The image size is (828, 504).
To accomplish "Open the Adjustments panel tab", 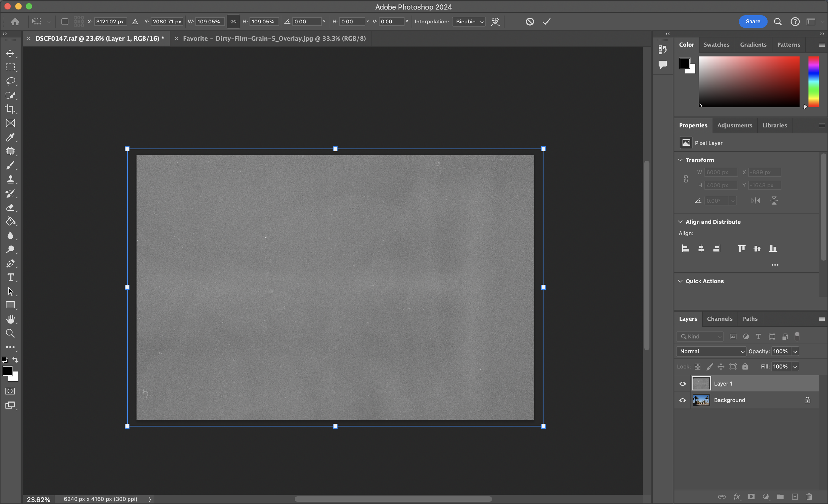I will (735, 125).
